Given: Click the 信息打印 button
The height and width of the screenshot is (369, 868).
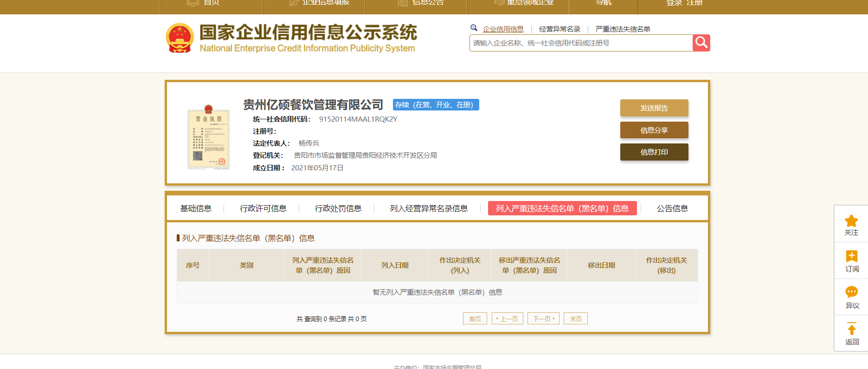Looking at the screenshot, I should coord(654,152).
